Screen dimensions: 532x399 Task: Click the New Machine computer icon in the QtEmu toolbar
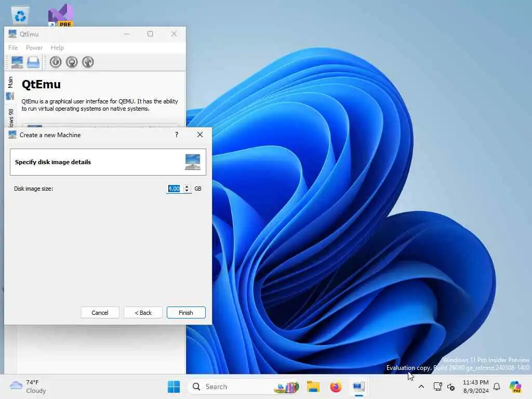[x=17, y=62]
